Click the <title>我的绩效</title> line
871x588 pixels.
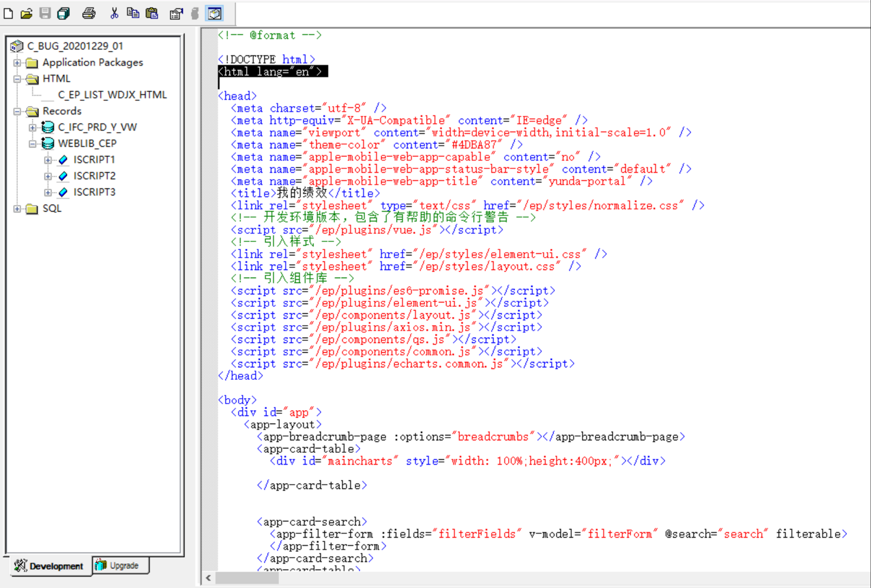(x=305, y=193)
